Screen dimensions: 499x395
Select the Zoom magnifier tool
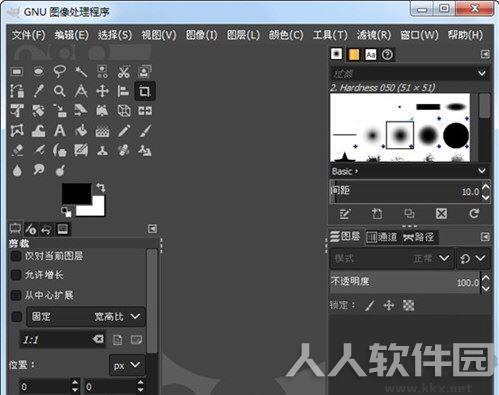60,91
